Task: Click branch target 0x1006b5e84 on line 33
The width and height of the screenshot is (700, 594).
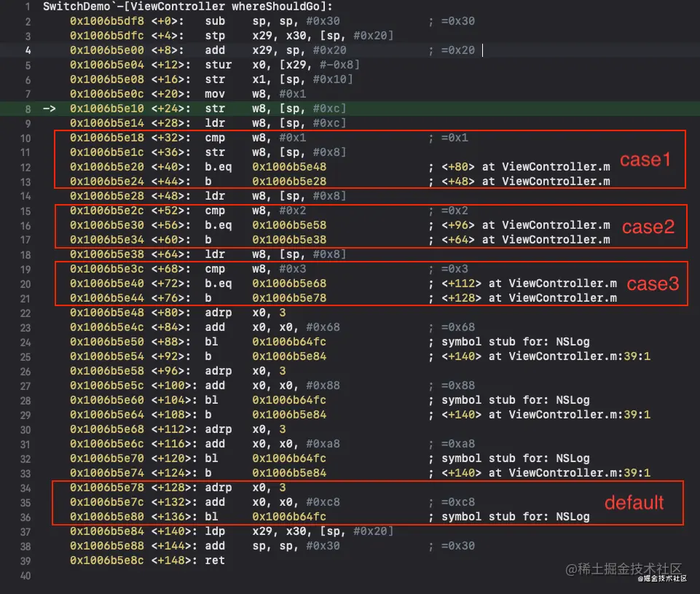Action: coord(289,474)
